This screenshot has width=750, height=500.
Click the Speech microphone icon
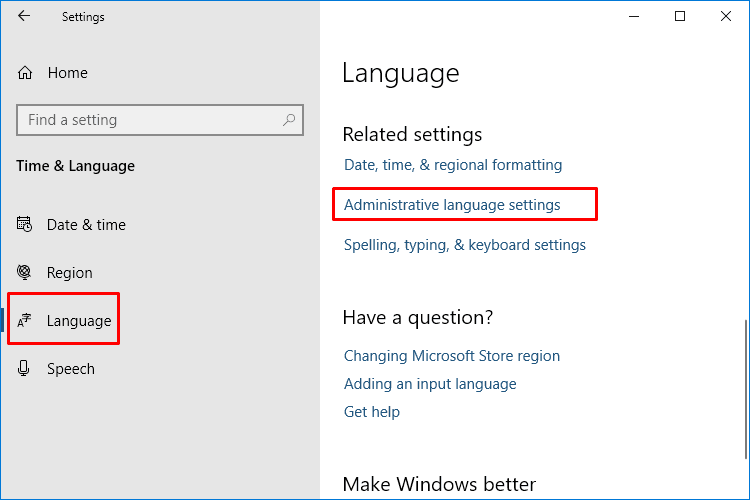click(23, 368)
